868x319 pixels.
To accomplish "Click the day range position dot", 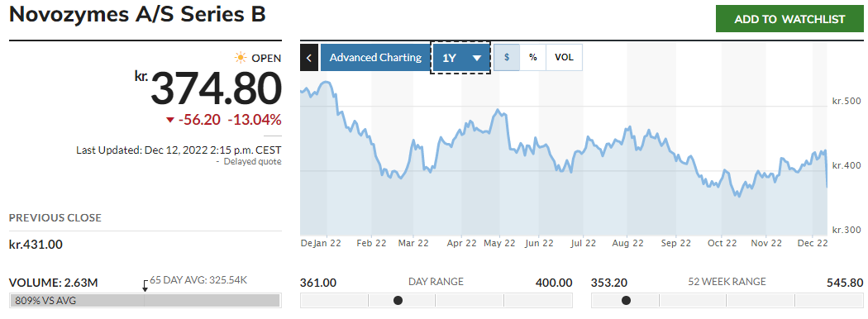I will point(398,300).
